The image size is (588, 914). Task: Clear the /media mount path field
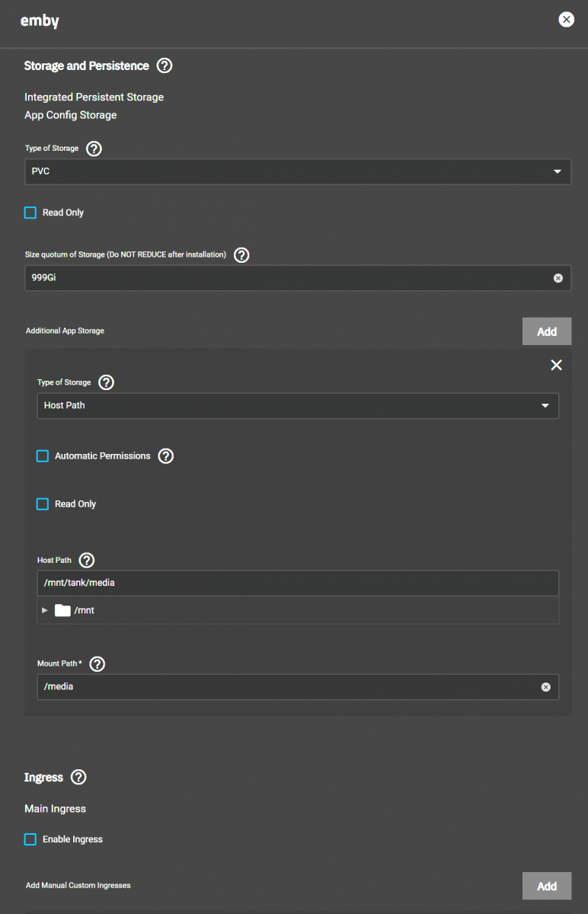545,687
